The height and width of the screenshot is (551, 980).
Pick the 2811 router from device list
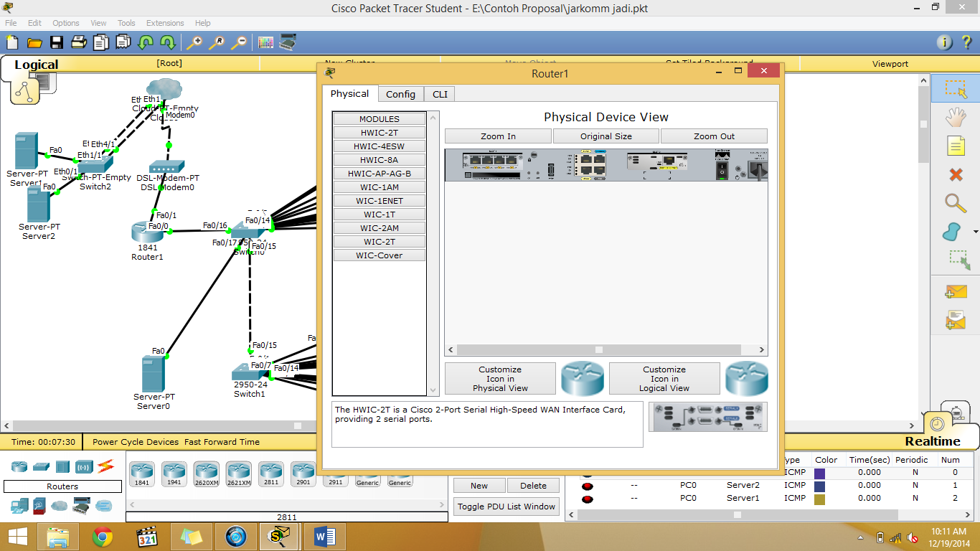[x=271, y=474]
